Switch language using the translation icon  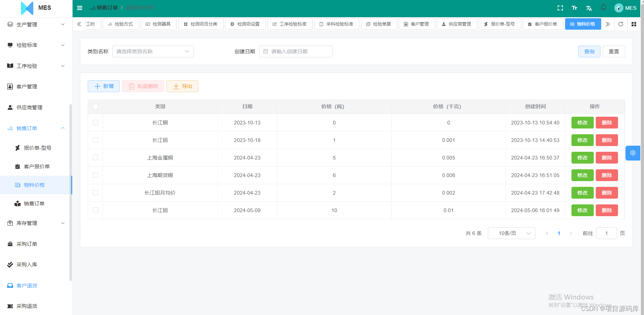[x=589, y=7]
